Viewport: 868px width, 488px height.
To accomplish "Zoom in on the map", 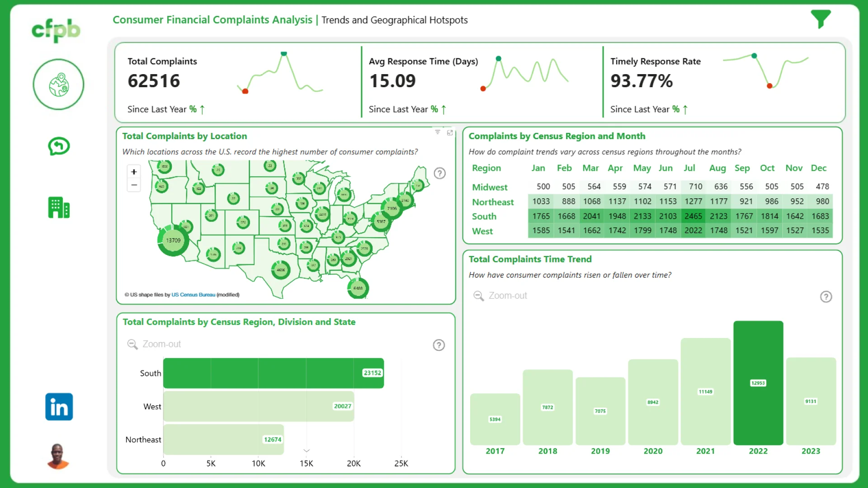I will 134,172.
